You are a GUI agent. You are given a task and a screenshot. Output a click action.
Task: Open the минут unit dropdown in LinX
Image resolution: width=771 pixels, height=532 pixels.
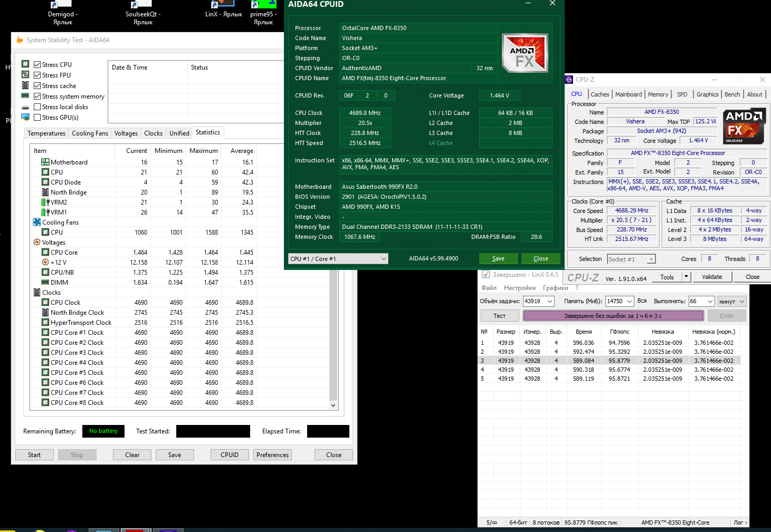pyautogui.click(x=732, y=301)
